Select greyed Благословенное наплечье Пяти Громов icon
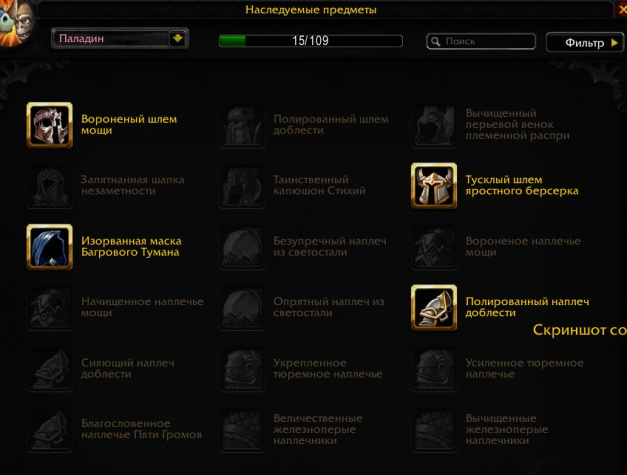Screen dimensions: 627x475 [50, 430]
